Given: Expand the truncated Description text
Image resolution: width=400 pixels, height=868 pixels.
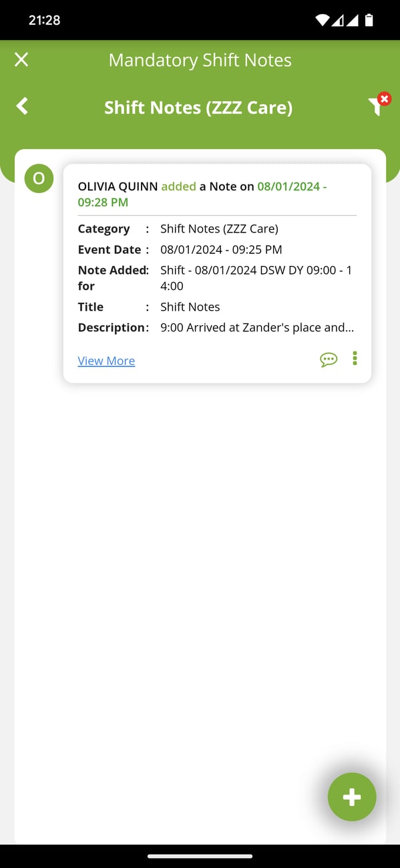Looking at the screenshot, I should [257, 327].
